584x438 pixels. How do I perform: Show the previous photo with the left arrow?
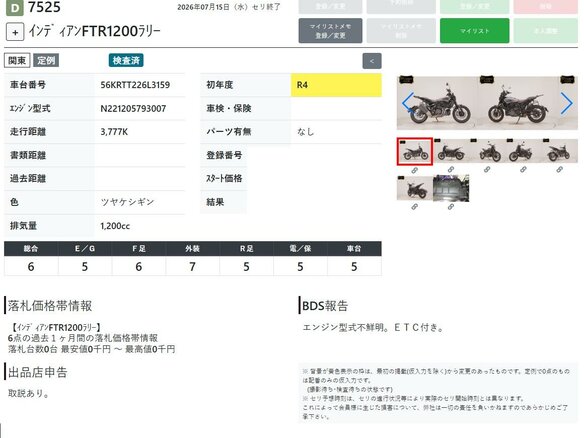click(x=408, y=103)
